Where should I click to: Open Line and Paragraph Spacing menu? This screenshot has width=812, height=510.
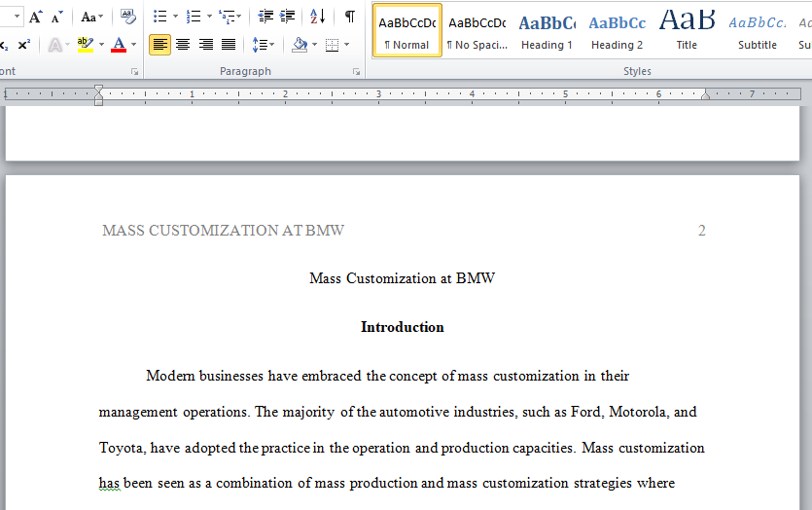click(264, 45)
